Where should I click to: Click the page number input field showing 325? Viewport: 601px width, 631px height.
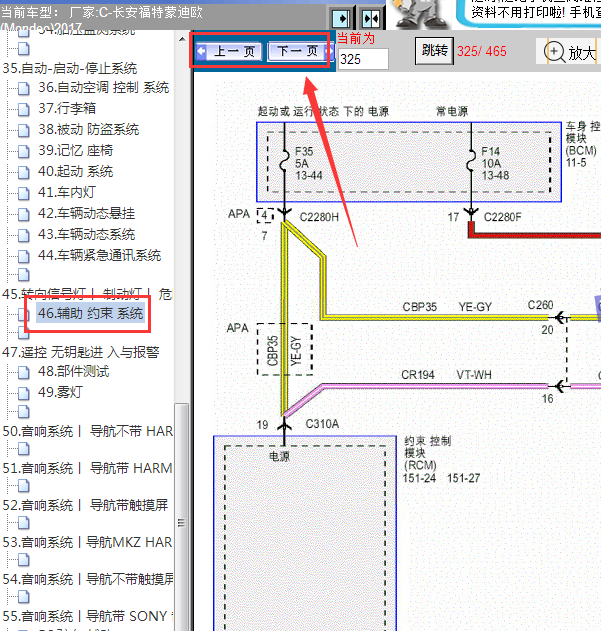[x=363, y=59]
